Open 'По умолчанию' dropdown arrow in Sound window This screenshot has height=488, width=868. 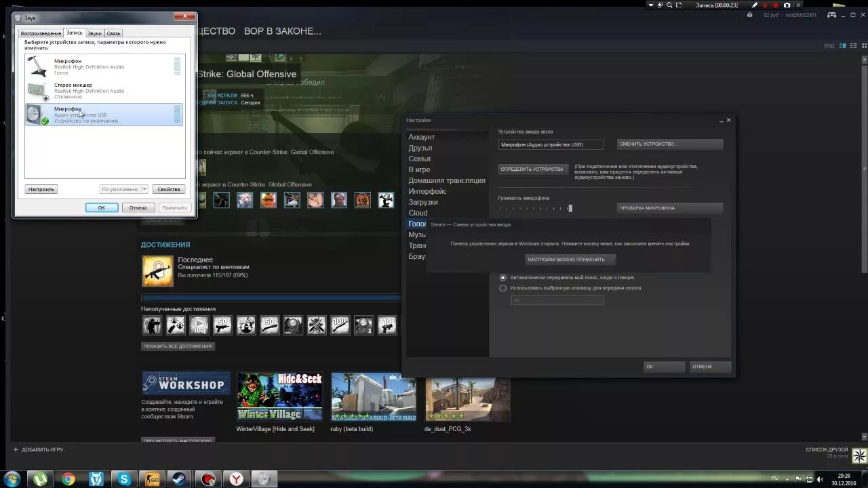tap(144, 189)
